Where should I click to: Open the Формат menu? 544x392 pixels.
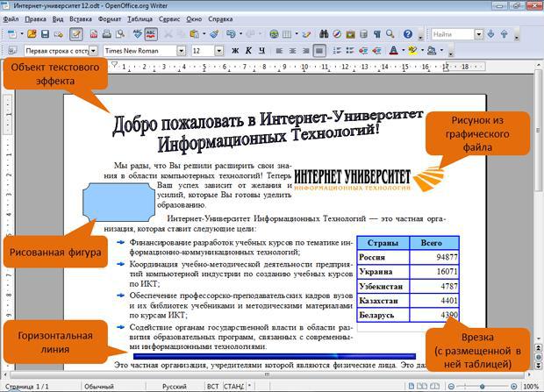[110, 19]
